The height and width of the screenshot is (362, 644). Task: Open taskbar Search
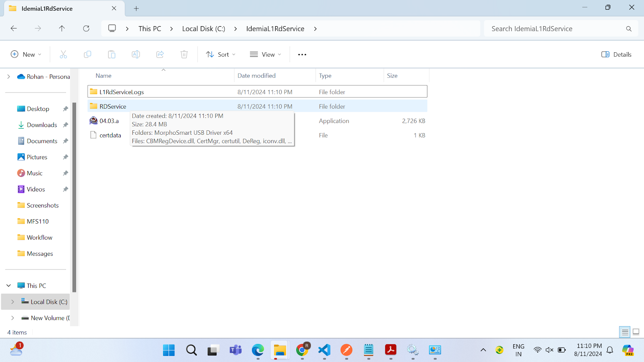click(191, 350)
